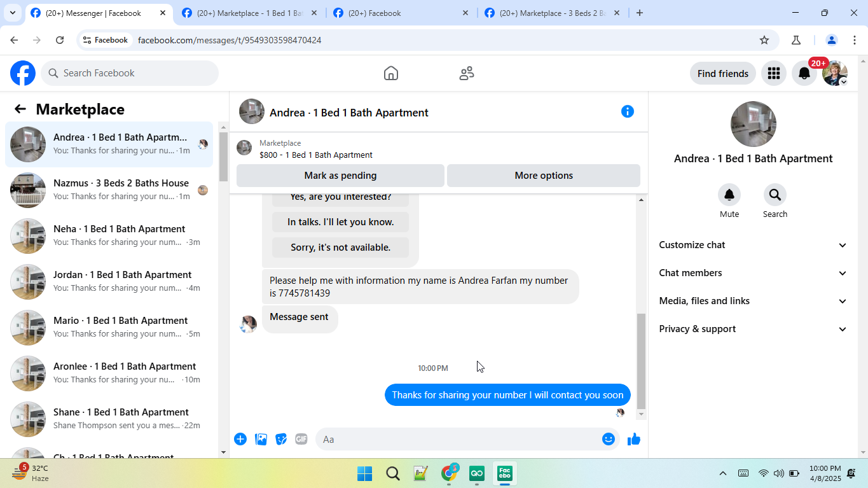The width and height of the screenshot is (868, 488).
Task: Choose a sticker icon
Action: click(281, 439)
